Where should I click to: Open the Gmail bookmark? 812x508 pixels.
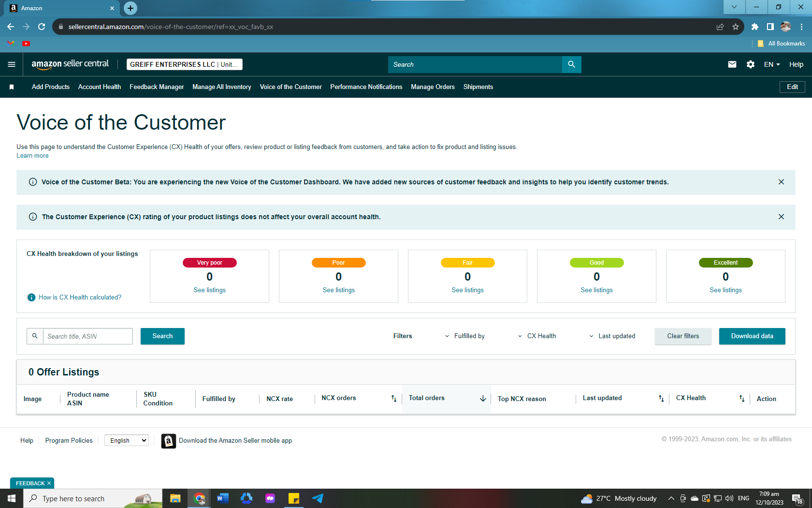[x=11, y=44]
